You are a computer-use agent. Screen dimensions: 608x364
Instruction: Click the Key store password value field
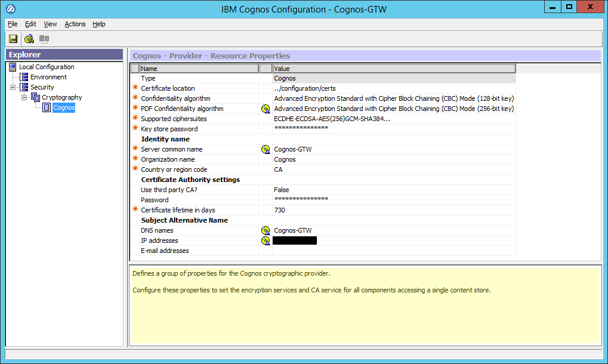394,129
